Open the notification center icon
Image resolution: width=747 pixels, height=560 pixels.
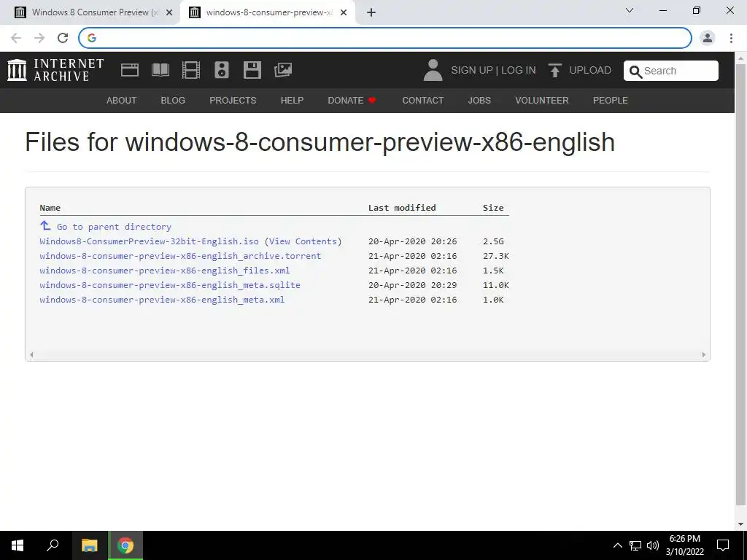723,545
